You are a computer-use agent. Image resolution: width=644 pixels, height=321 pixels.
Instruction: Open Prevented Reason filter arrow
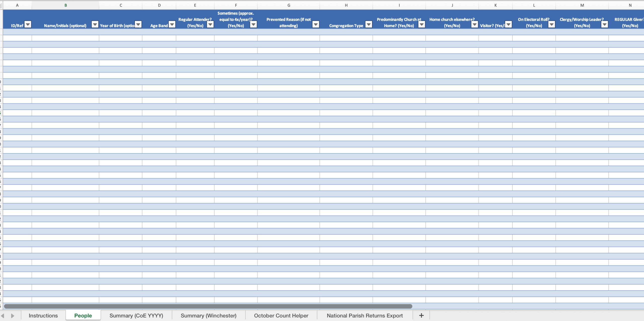point(316,24)
